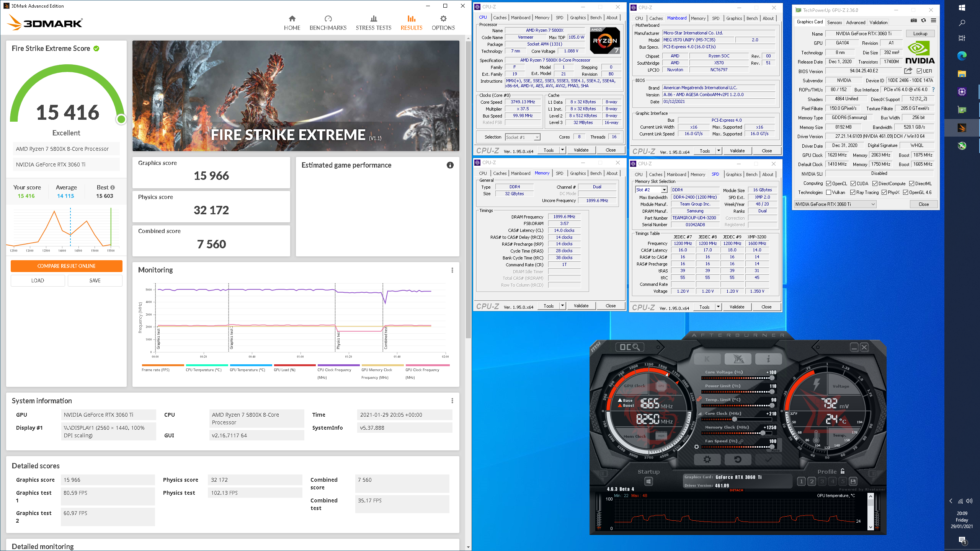Toggle the DirectCompute checkbox in GPU-Z
This screenshot has width=980, height=551.
click(x=875, y=184)
